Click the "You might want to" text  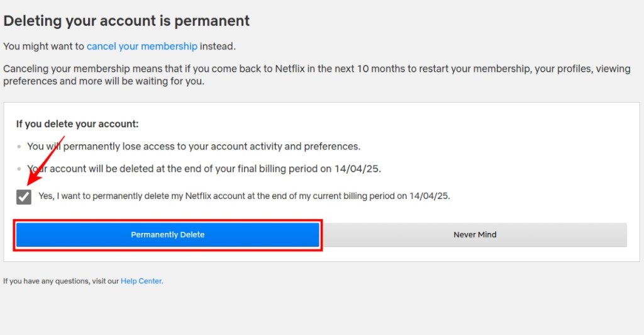[x=44, y=46]
